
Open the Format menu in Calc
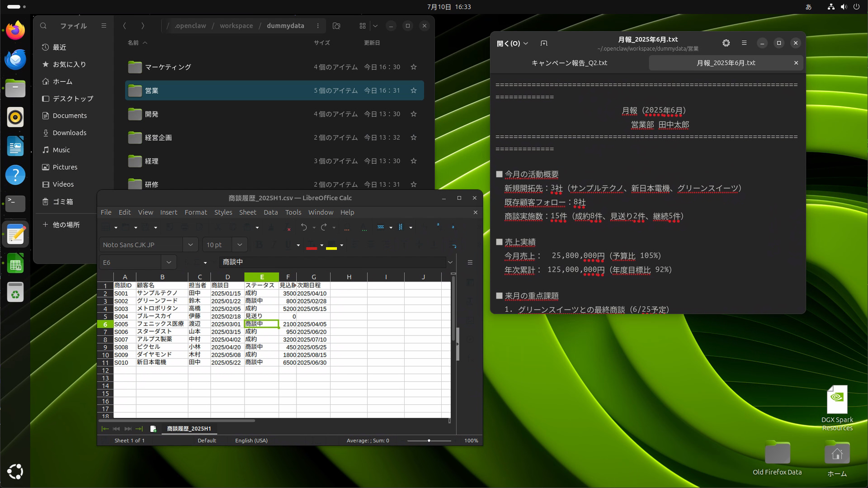point(195,212)
